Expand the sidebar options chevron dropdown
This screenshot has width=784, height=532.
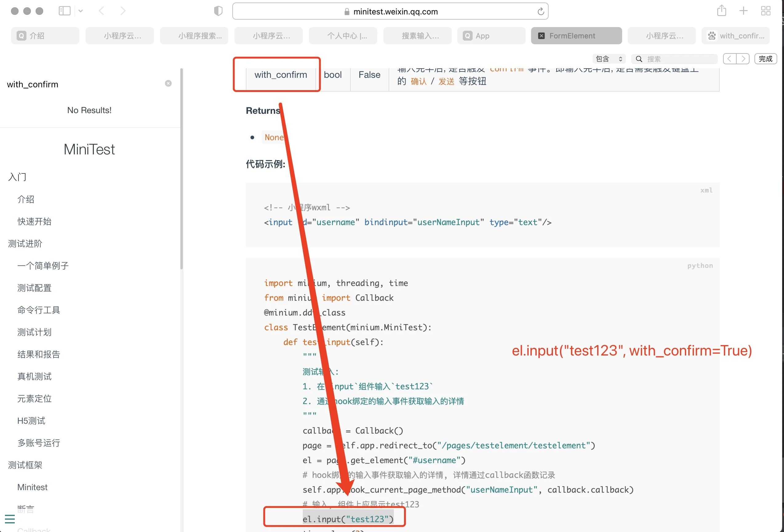(x=81, y=11)
